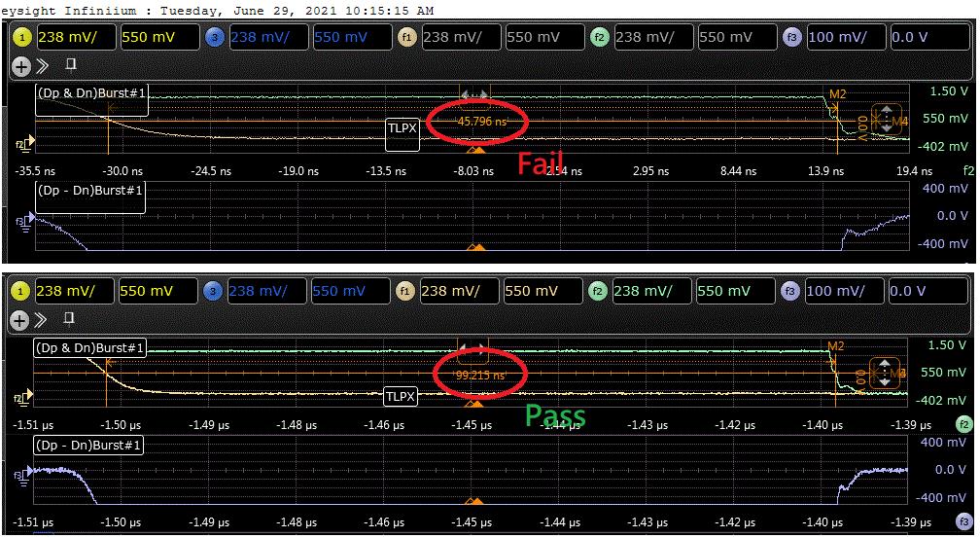The width and height of the screenshot is (980, 538).
Task: Toggle yellow channel 1 in Pass capture
Action: coord(23,291)
